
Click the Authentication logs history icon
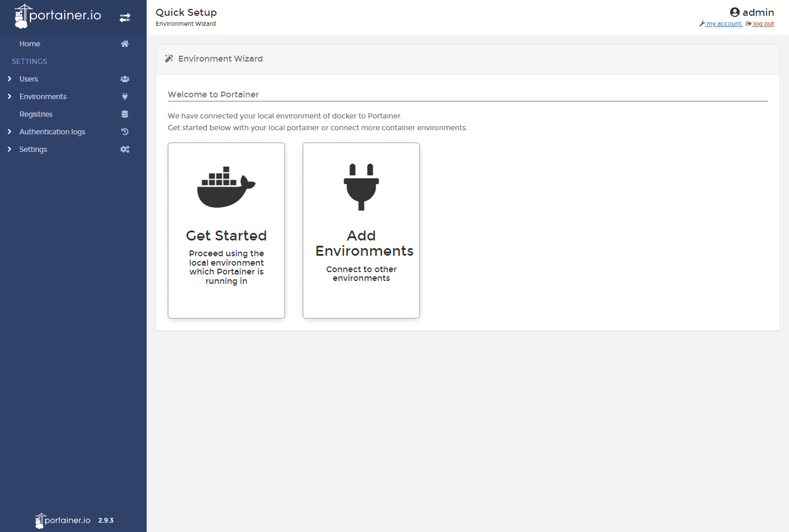(x=125, y=132)
